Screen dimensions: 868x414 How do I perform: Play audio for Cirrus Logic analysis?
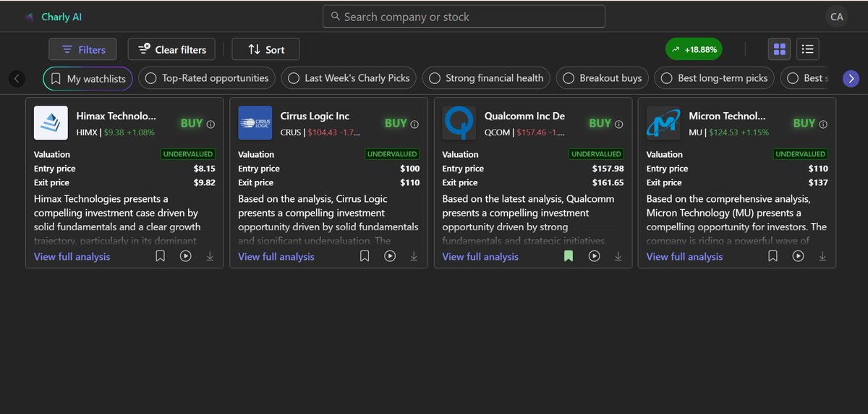pos(389,256)
